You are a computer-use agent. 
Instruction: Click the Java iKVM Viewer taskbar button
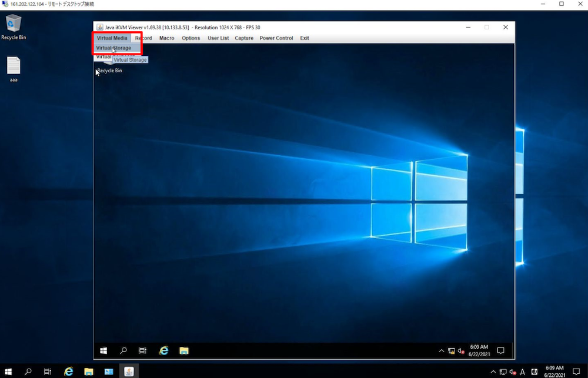tap(129, 372)
